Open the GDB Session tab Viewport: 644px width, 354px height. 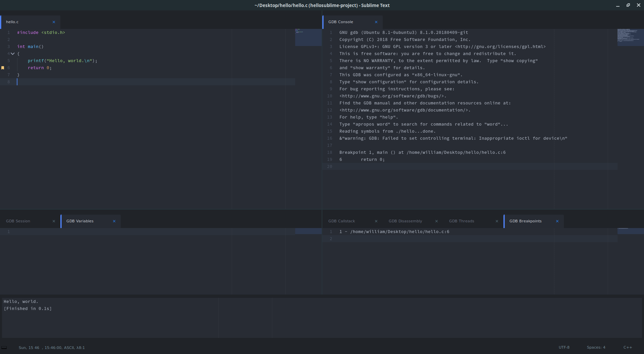(30, 221)
